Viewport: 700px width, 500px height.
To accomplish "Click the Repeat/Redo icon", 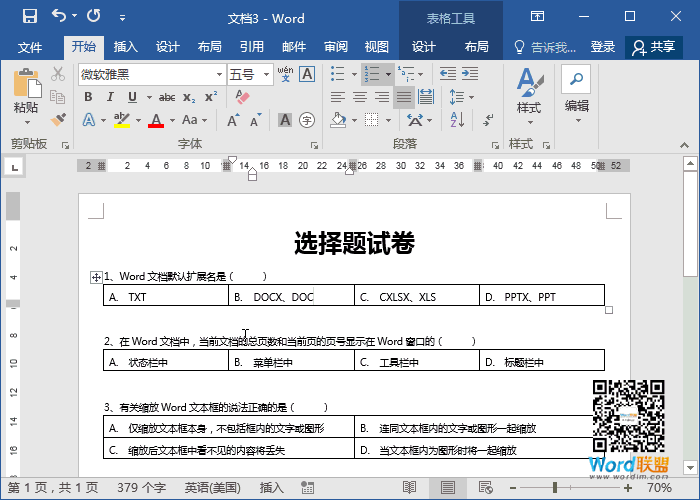I will tap(94, 16).
